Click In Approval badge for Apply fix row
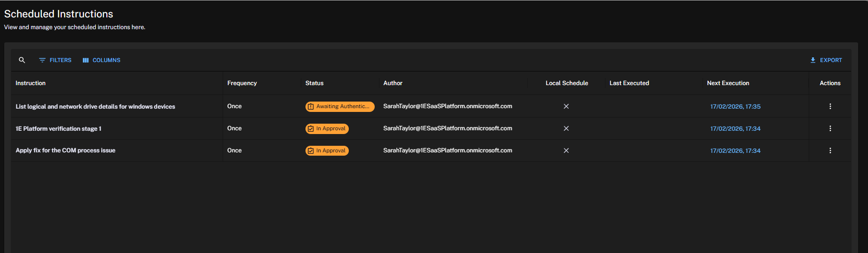This screenshot has height=253, width=868. (327, 151)
